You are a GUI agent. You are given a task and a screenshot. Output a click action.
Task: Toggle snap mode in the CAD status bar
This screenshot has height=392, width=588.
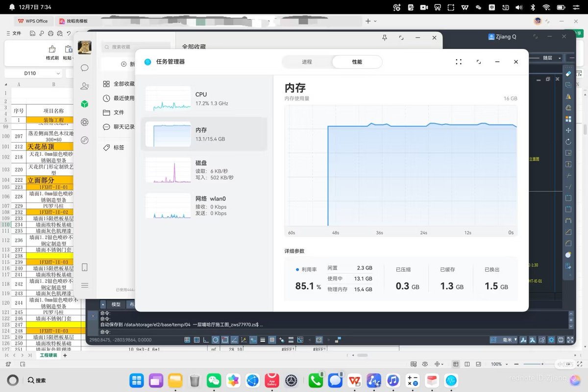click(x=187, y=340)
